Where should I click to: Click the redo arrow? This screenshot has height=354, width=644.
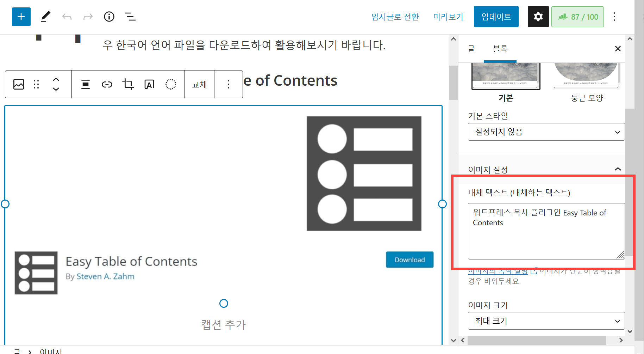[x=88, y=17]
